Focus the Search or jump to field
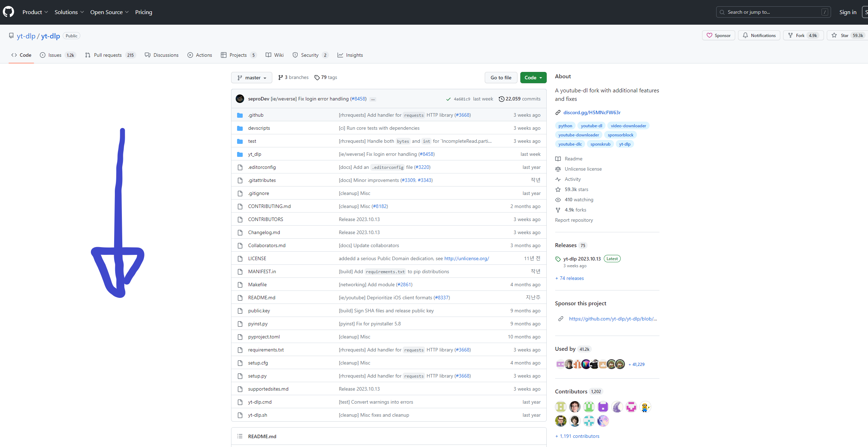The height and width of the screenshot is (447, 868). tap(773, 12)
